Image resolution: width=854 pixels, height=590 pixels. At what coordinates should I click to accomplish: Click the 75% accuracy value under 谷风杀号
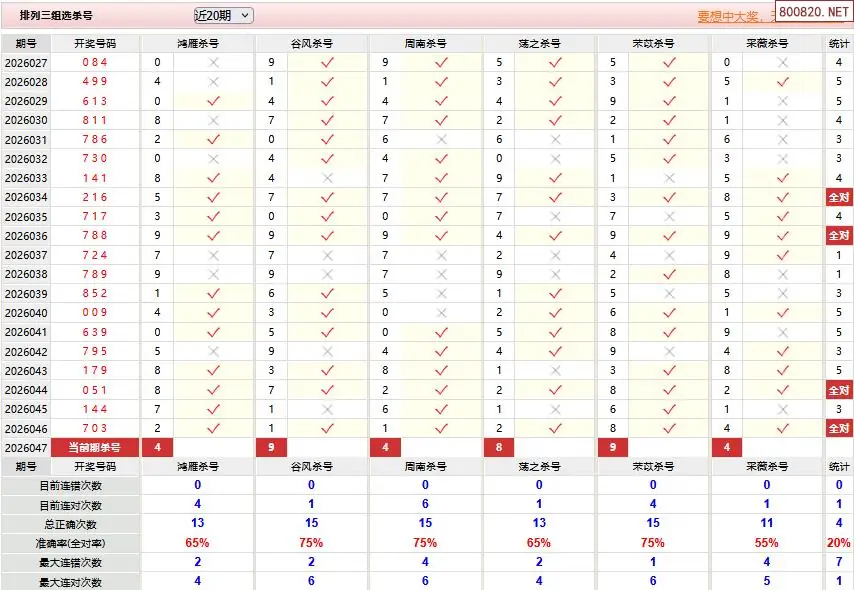pyautogui.click(x=311, y=543)
